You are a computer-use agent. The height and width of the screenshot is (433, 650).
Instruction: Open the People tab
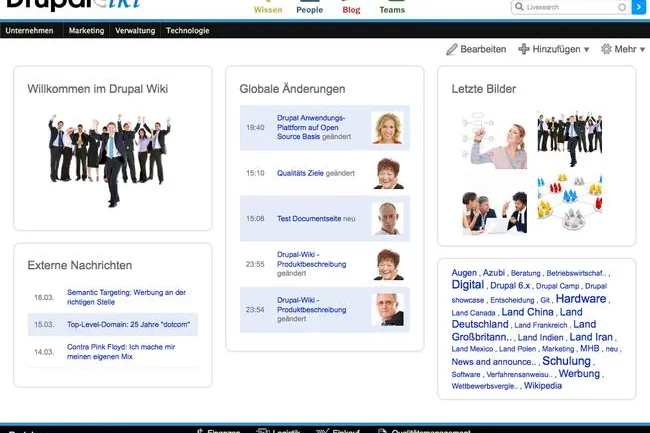click(309, 10)
